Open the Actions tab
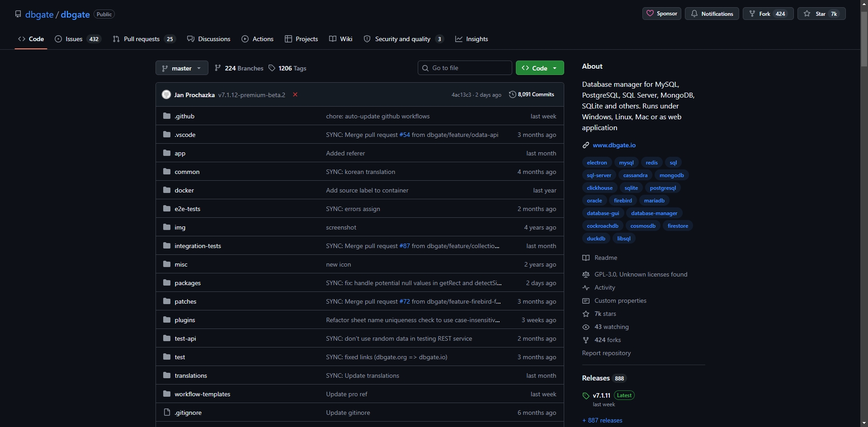The height and width of the screenshot is (427, 868). pos(258,39)
